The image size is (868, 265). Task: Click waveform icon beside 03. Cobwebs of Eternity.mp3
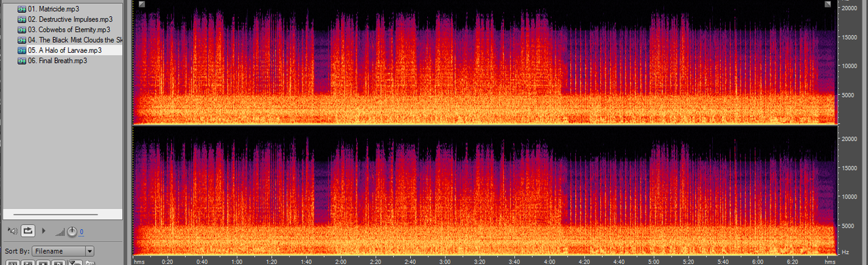click(22, 30)
